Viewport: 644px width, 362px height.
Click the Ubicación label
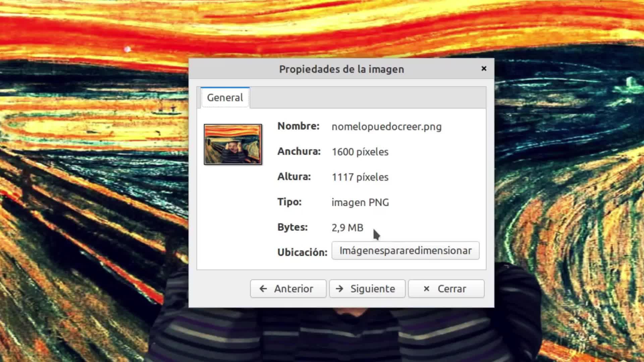[302, 252]
